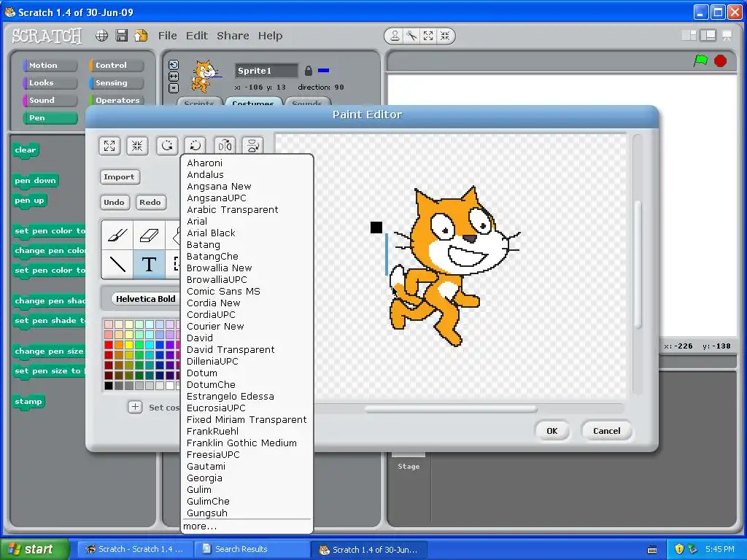The width and height of the screenshot is (747, 560).
Task: Flip costume horizontally in Paint Editor
Action: coord(225,146)
